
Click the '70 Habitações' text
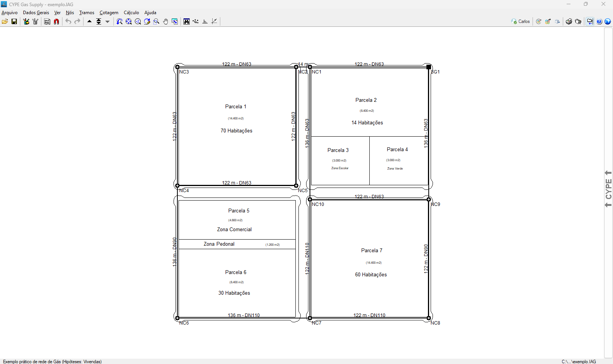point(236,131)
